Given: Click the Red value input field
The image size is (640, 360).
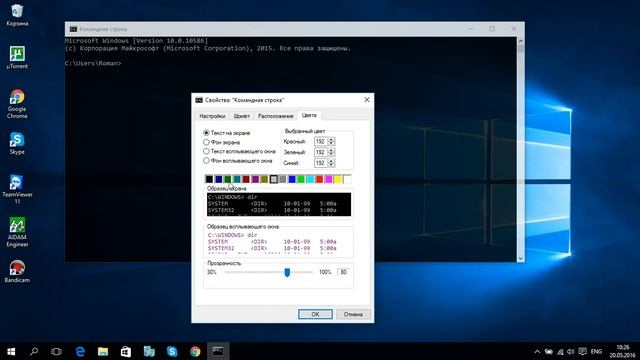Looking at the screenshot, I should click(x=321, y=141).
